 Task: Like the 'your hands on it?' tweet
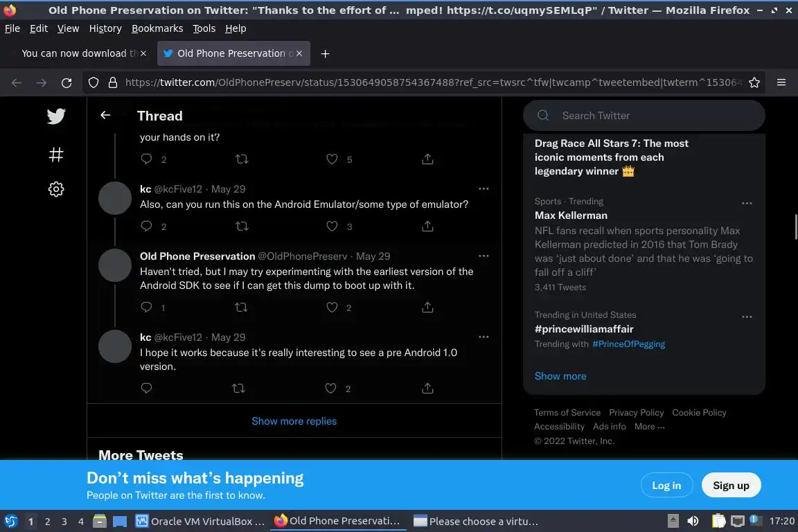[x=332, y=159]
